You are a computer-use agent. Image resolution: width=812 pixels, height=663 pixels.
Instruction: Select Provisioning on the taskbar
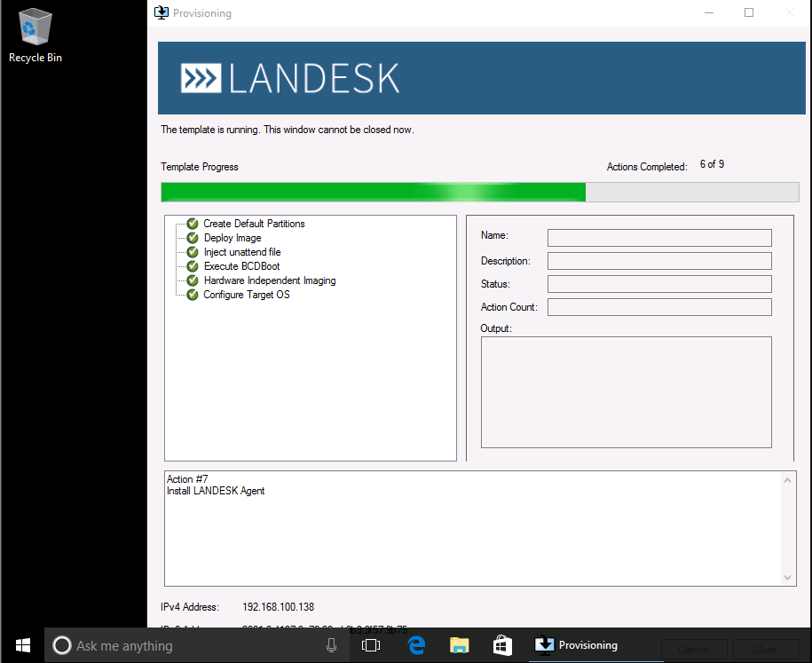(x=577, y=645)
